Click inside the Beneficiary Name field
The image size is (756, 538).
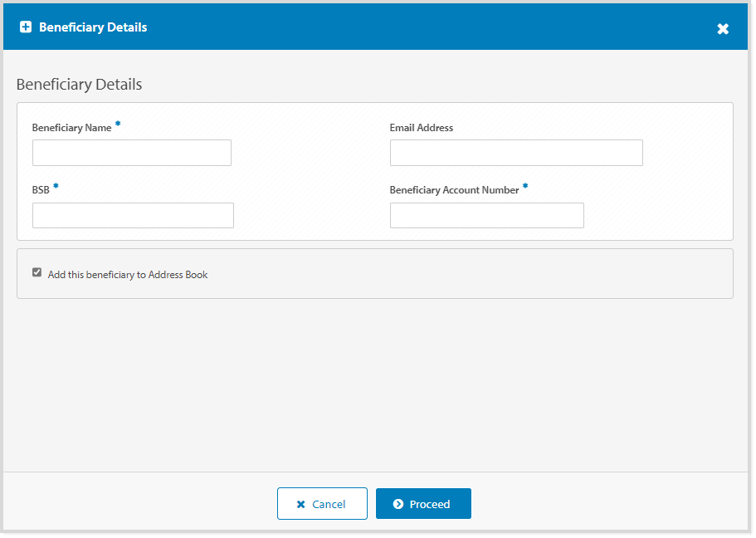pos(131,153)
